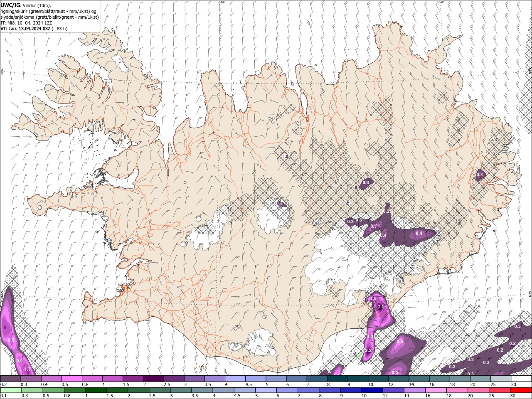Select the dark purple swatch between 2 and 2.5
Image resolution: width=532 pixels, height=399 pixels.
pyautogui.click(x=153, y=378)
